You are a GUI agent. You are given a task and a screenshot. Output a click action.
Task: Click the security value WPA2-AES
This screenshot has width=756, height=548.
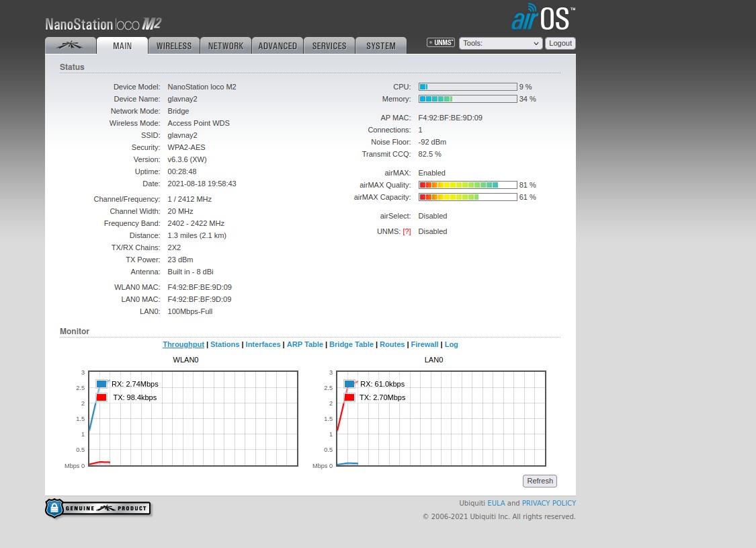click(x=186, y=148)
